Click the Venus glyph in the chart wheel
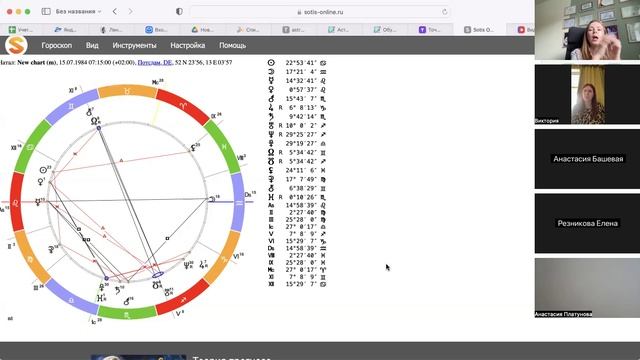Screen dimensions: 640x360 click(x=41, y=182)
